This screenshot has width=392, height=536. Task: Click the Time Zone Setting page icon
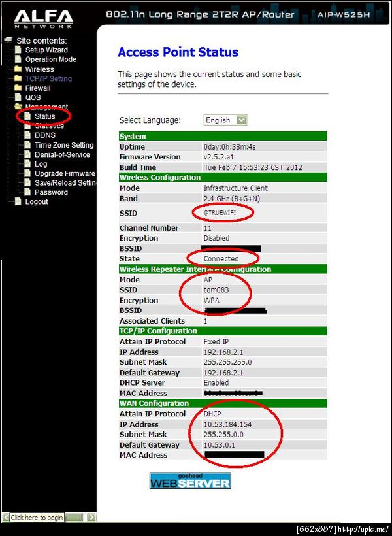click(27, 145)
